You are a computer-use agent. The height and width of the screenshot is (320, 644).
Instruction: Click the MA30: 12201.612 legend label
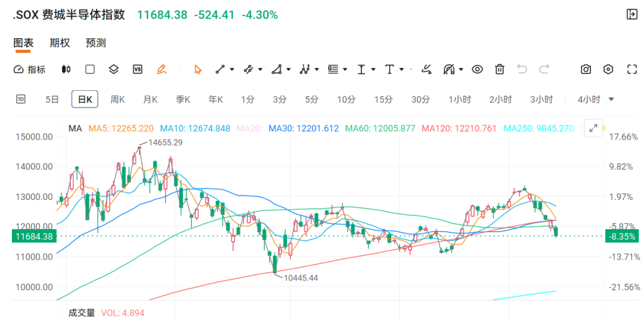click(304, 128)
